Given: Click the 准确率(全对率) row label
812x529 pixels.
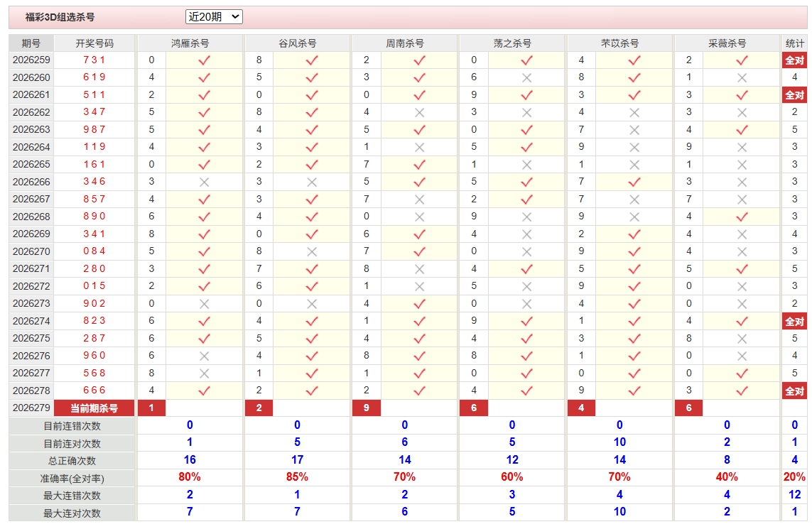Looking at the screenshot, I should click(72, 479).
